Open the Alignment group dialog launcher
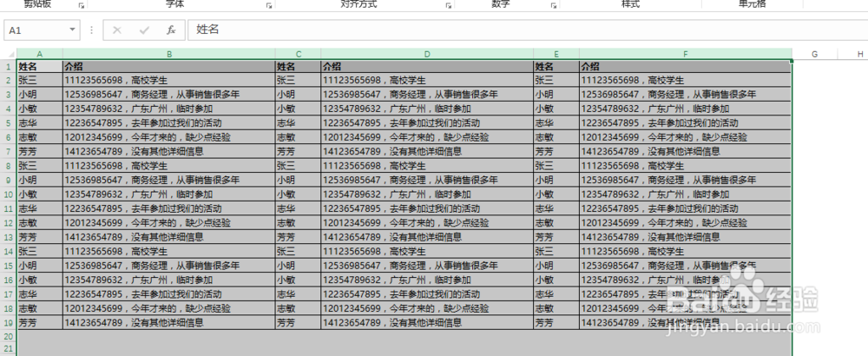Viewport: 868px width, 356px height. (x=449, y=5)
